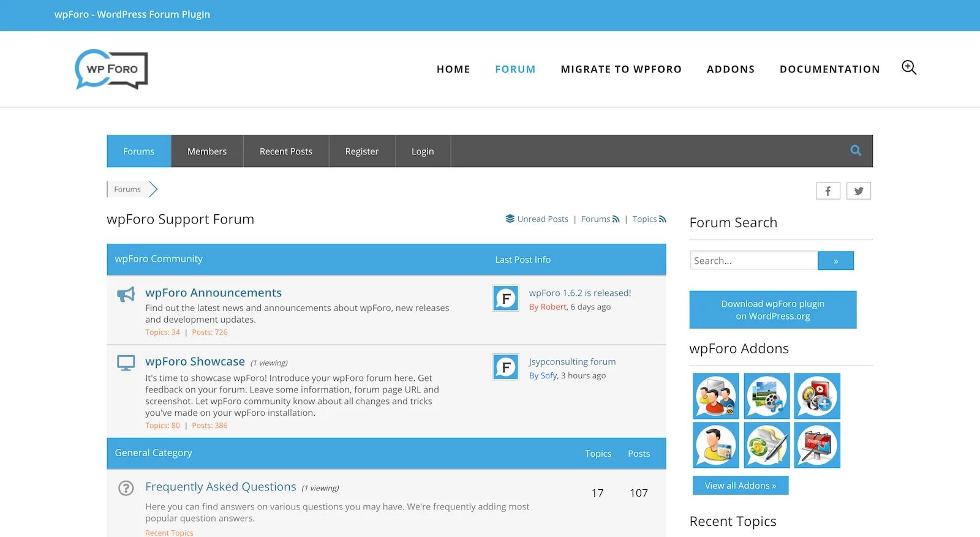This screenshot has width=980, height=537.
Task: Click the Forum Search input field
Action: 754,260
